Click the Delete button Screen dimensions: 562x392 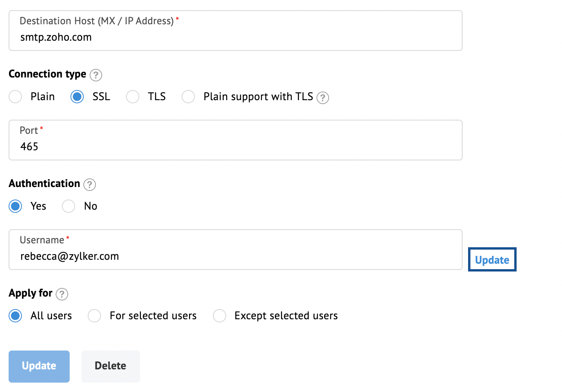point(111,367)
